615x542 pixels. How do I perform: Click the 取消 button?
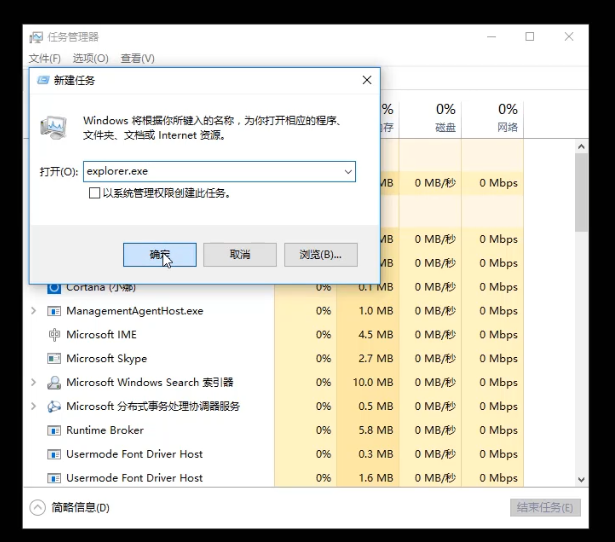pos(240,255)
